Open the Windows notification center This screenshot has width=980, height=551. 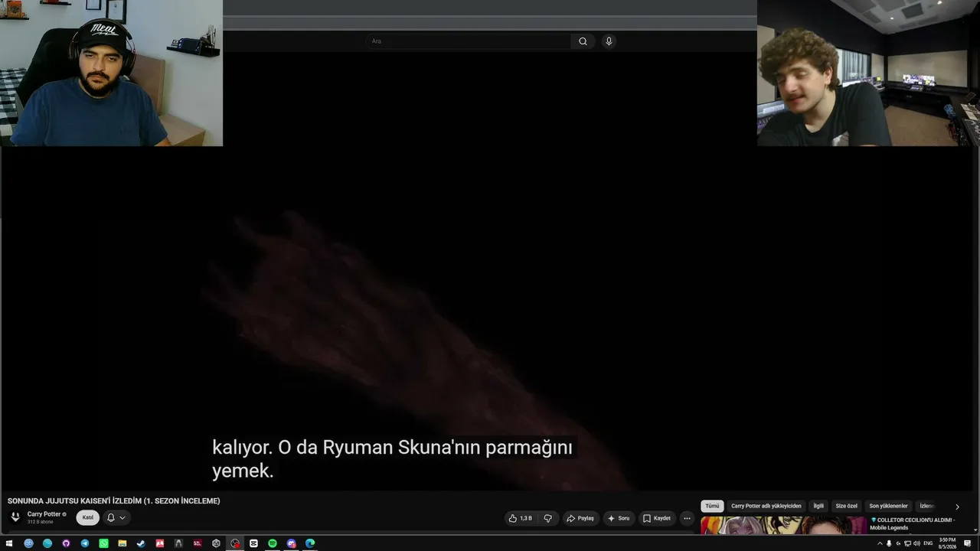[x=968, y=543]
